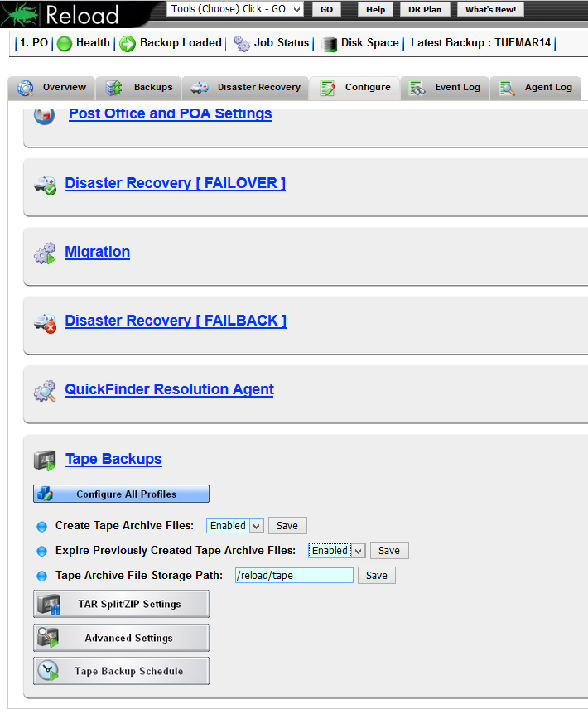Click the Disk Space database icon
This screenshot has width=588, height=714.
[329, 44]
